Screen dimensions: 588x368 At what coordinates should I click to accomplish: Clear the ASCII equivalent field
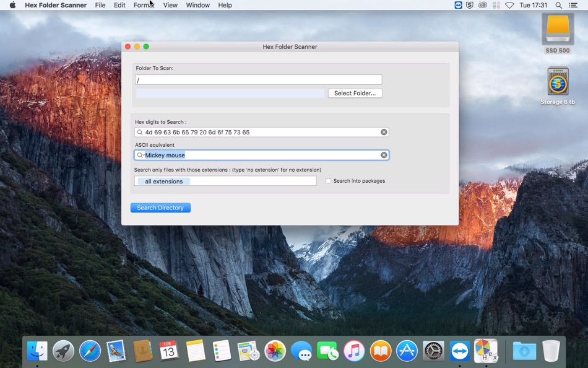[x=384, y=155]
